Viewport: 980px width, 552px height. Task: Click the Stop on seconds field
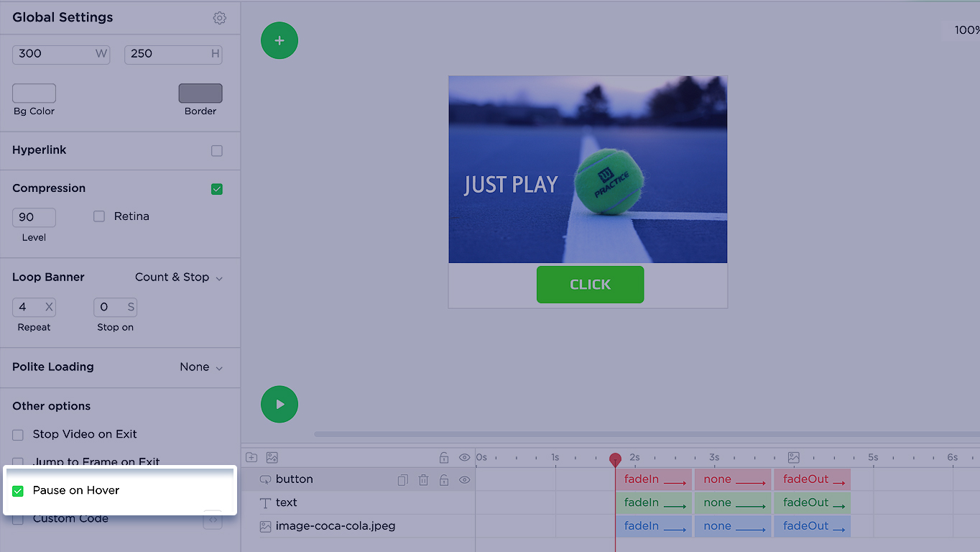click(x=115, y=307)
